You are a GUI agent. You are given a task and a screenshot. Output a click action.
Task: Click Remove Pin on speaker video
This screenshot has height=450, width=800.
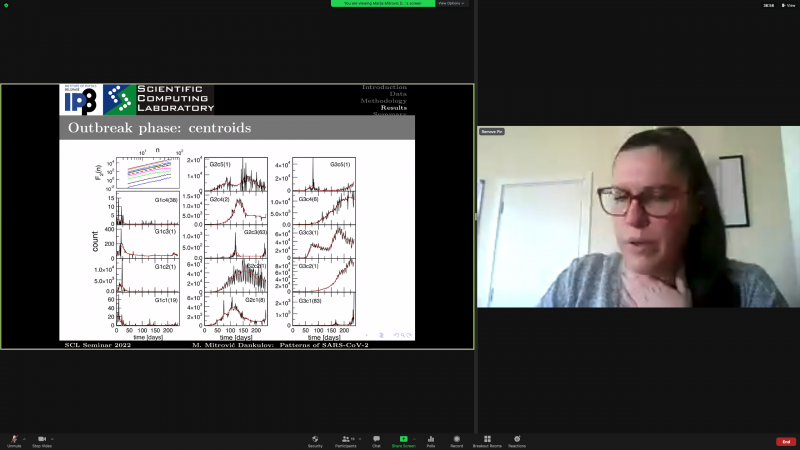[492, 132]
